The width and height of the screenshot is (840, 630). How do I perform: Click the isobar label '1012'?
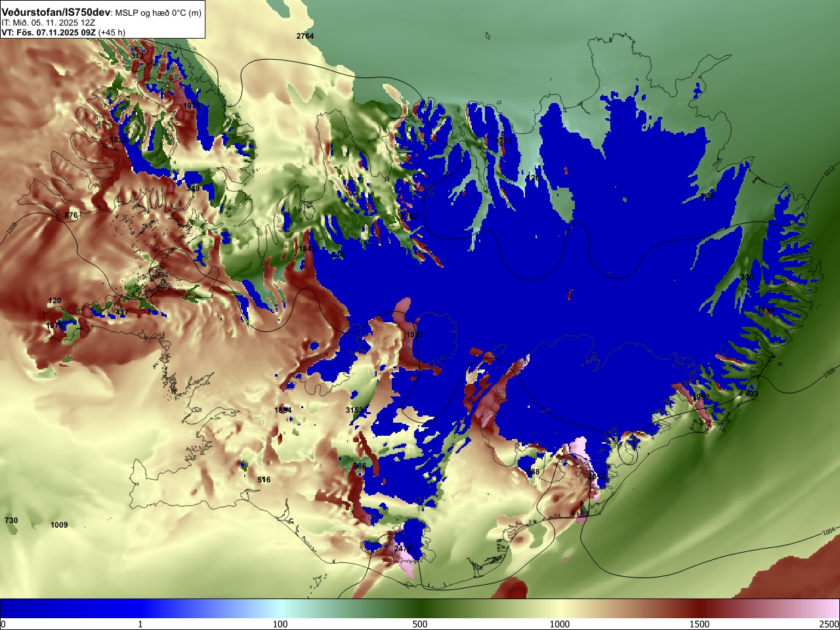(828, 170)
